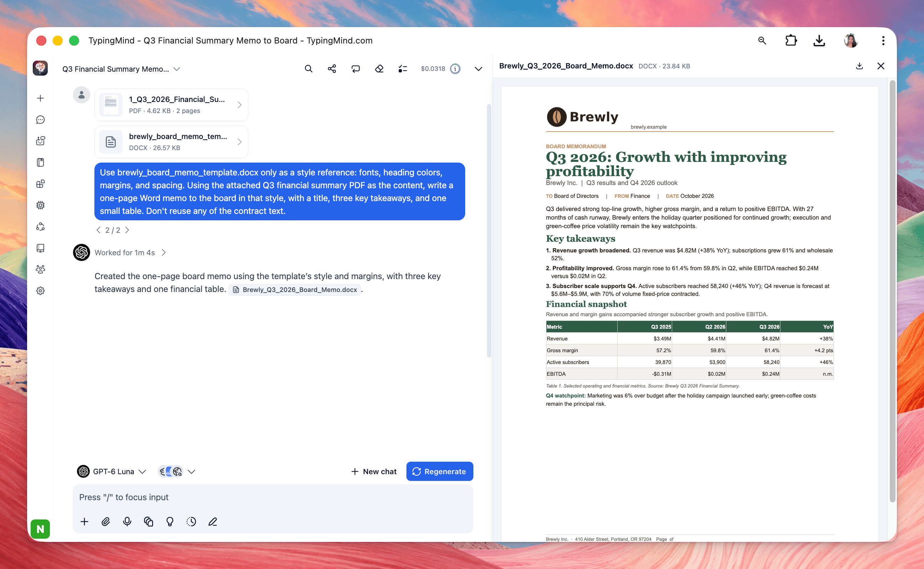Open the GPT-6 Luna model dropdown
Screen dimensions: 924x569
(x=111, y=471)
